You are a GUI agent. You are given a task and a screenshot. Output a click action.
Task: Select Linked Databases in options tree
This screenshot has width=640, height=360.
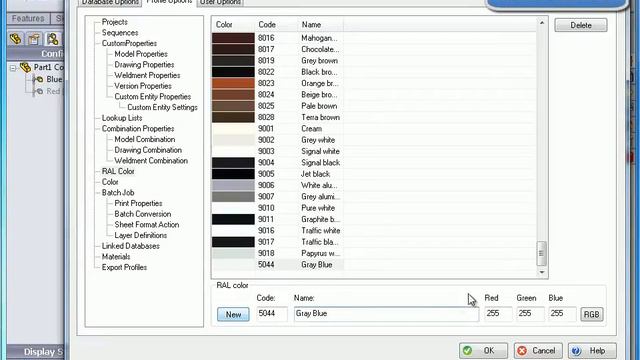[x=131, y=246]
